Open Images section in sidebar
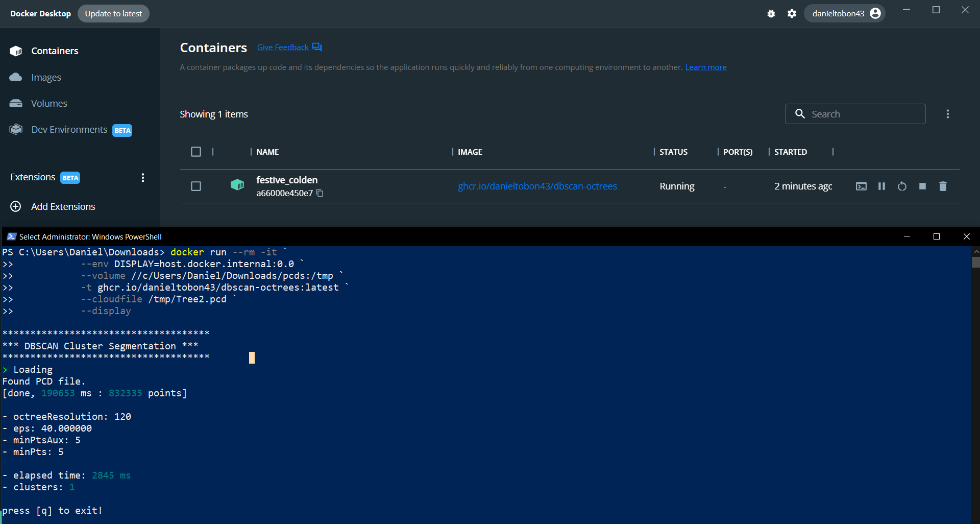 46,78
